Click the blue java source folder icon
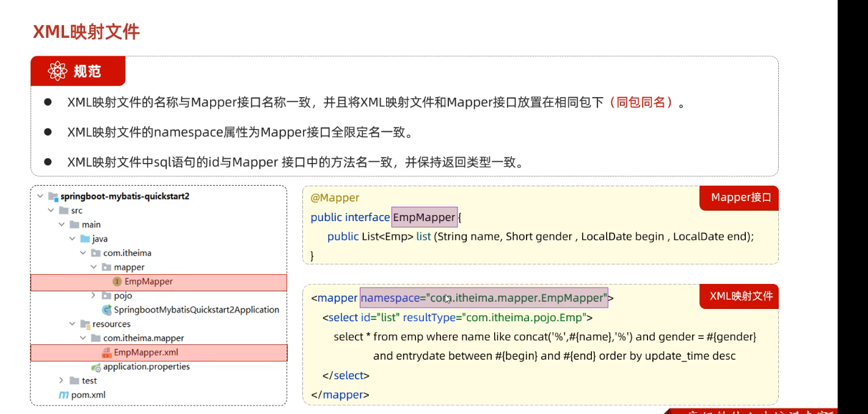 pyautogui.click(x=85, y=239)
